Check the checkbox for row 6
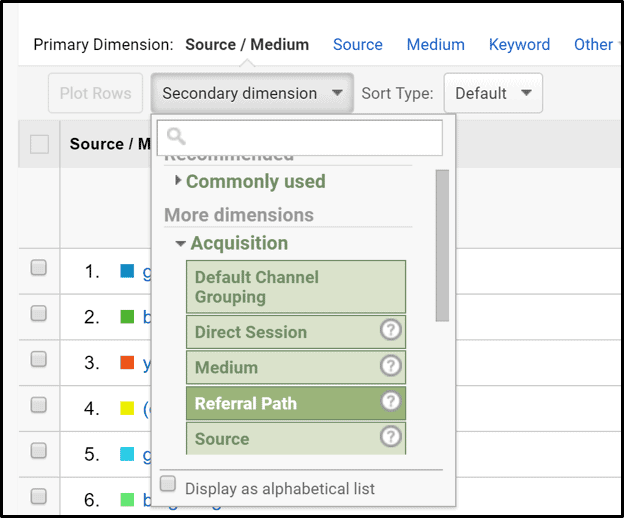 (x=39, y=497)
